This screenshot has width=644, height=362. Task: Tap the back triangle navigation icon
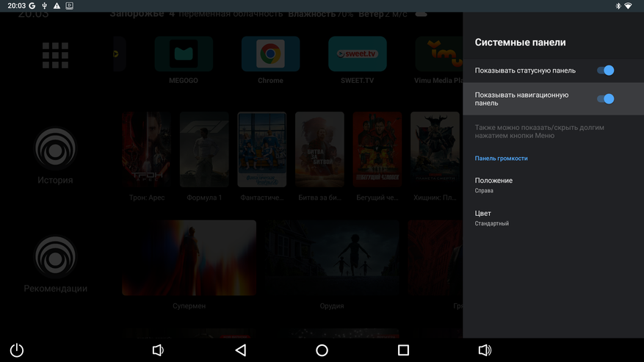(241, 350)
